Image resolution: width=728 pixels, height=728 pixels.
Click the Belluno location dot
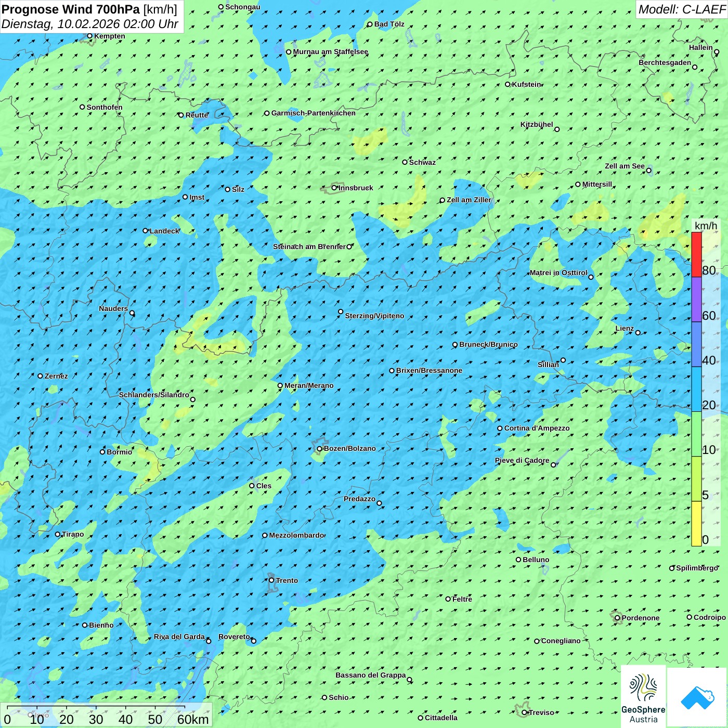click(x=518, y=560)
